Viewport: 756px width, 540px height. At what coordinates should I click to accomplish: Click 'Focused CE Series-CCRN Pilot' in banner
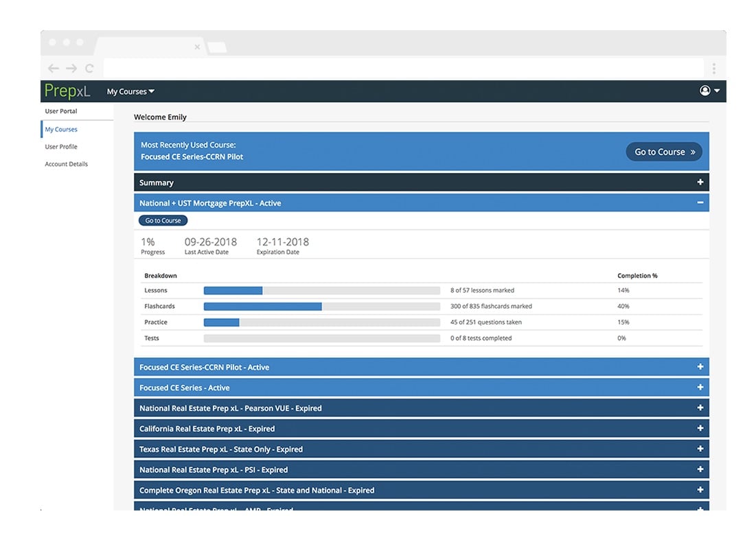[x=192, y=156]
